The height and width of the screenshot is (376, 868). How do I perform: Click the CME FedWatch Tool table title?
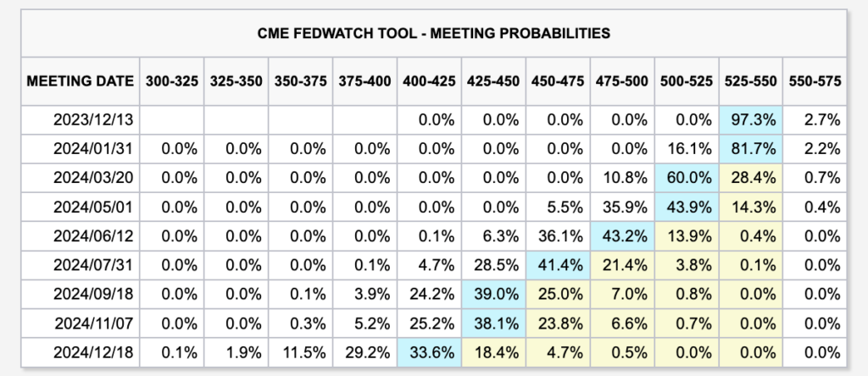(x=433, y=34)
